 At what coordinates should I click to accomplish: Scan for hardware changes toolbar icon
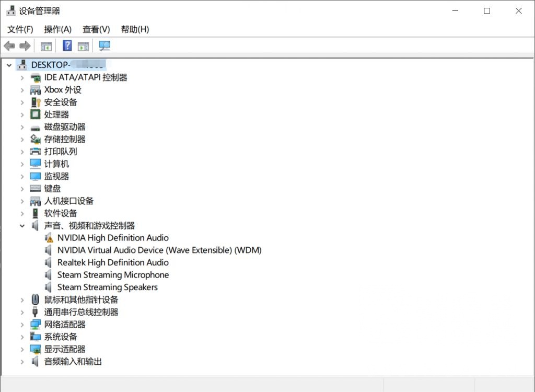coord(104,45)
